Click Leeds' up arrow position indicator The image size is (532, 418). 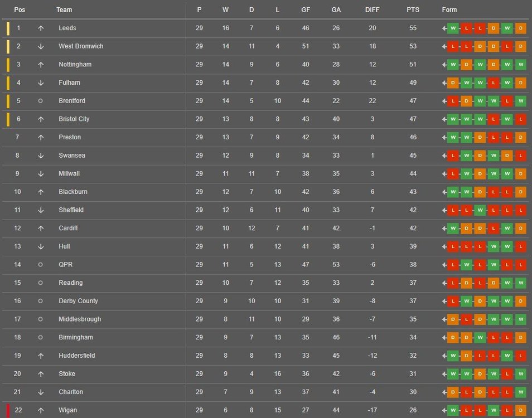pyautogui.click(x=41, y=28)
